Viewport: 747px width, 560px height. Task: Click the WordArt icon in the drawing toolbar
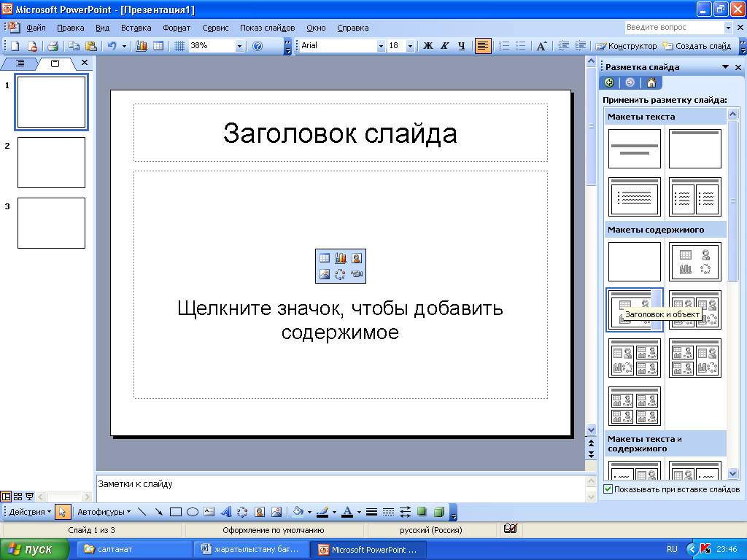[x=226, y=512]
